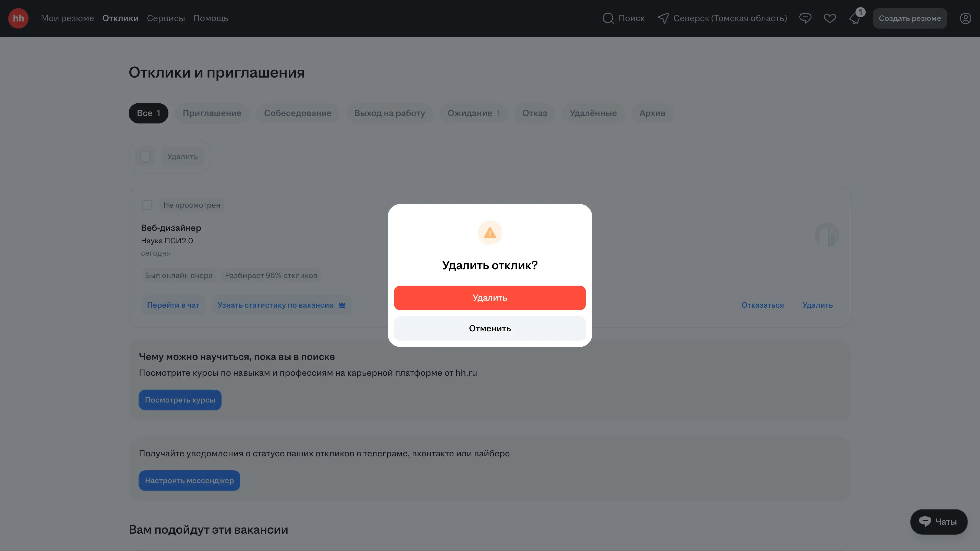980x551 pixels.
Task: Click the hh logo icon
Action: pyautogui.click(x=18, y=18)
